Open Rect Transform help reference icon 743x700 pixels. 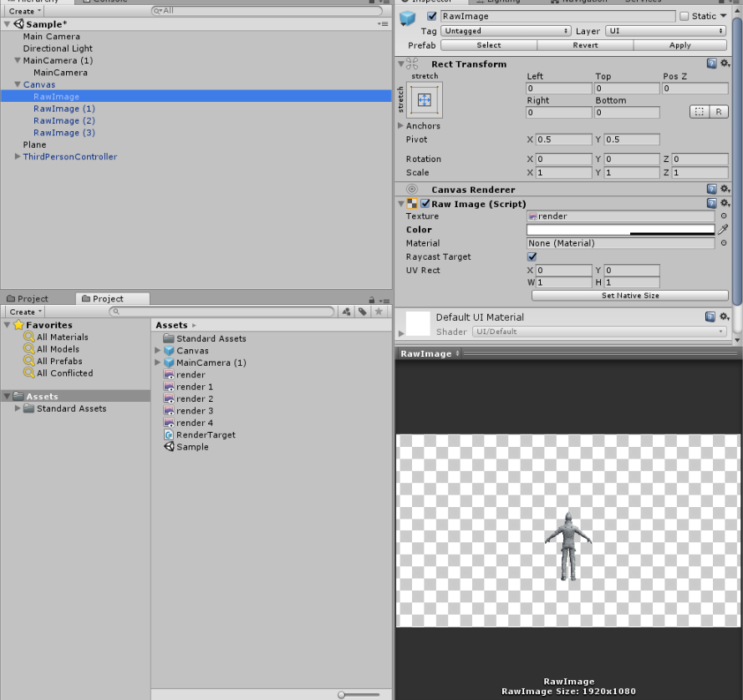pos(711,63)
